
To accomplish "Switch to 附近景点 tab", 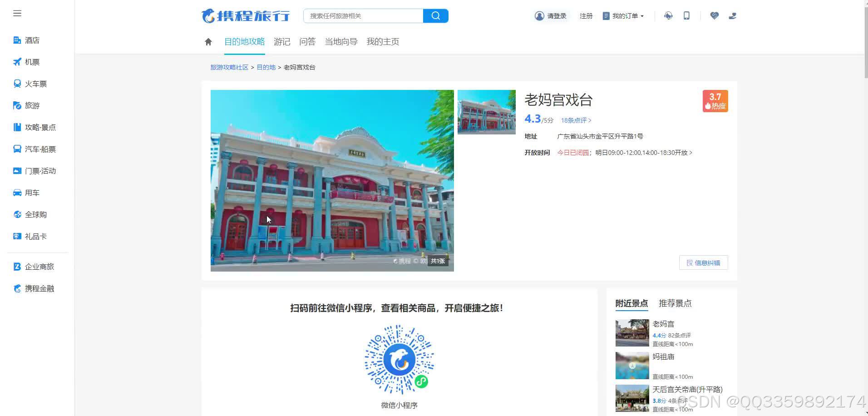I will [x=631, y=303].
